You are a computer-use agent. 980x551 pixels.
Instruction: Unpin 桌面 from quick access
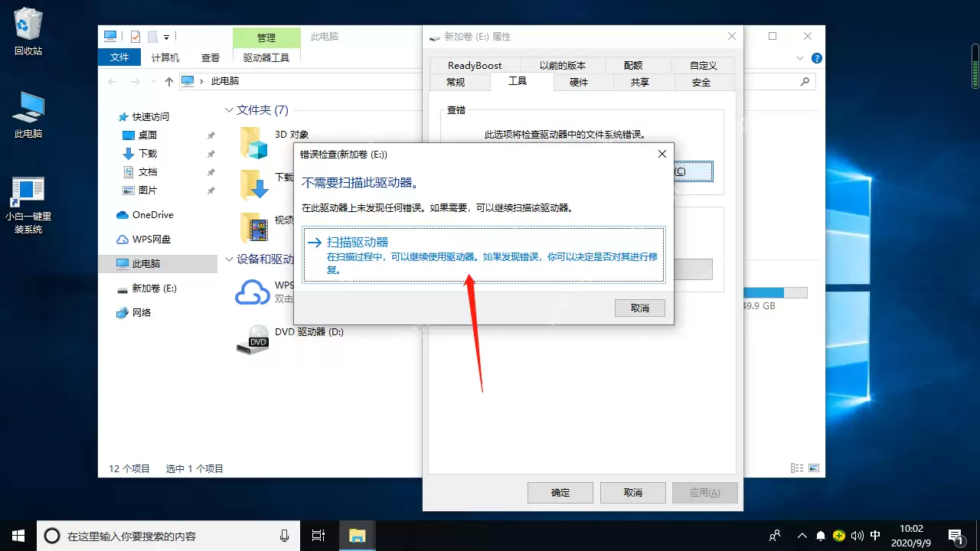[x=211, y=135]
